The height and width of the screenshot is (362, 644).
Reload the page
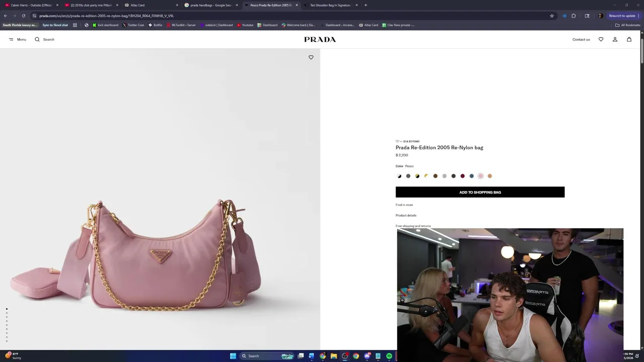click(x=23, y=16)
